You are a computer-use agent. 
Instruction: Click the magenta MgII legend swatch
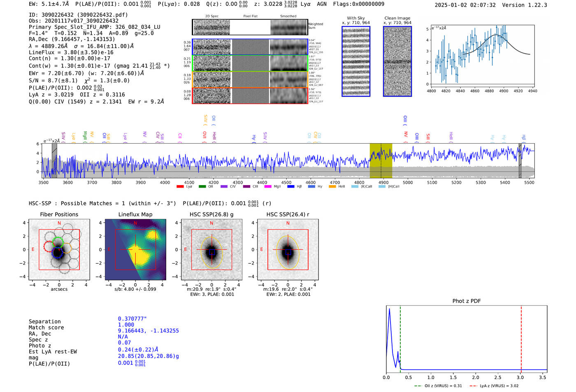(267, 187)
